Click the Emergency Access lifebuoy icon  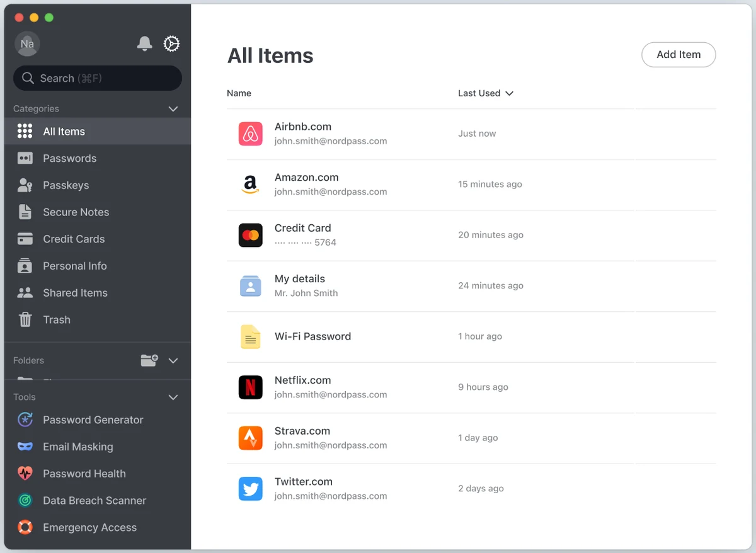[x=25, y=527]
